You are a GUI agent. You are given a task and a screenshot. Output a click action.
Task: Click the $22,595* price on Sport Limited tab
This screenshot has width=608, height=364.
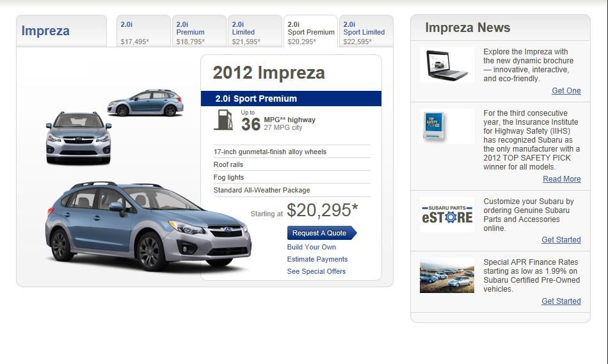pos(358,42)
